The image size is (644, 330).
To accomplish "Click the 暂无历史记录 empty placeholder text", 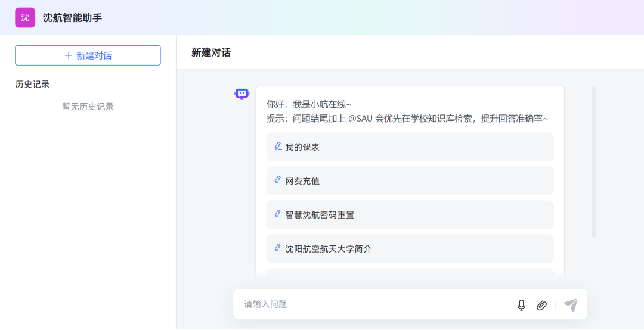I will point(88,107).
